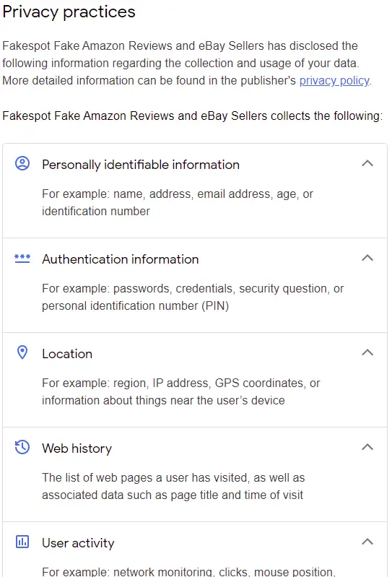Click the Location heading text
This screenshot has height=577, width=392.
point(67,354)
